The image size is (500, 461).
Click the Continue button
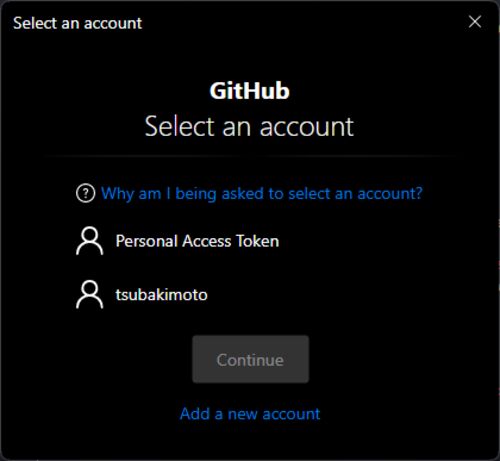(x=250, y=359)
